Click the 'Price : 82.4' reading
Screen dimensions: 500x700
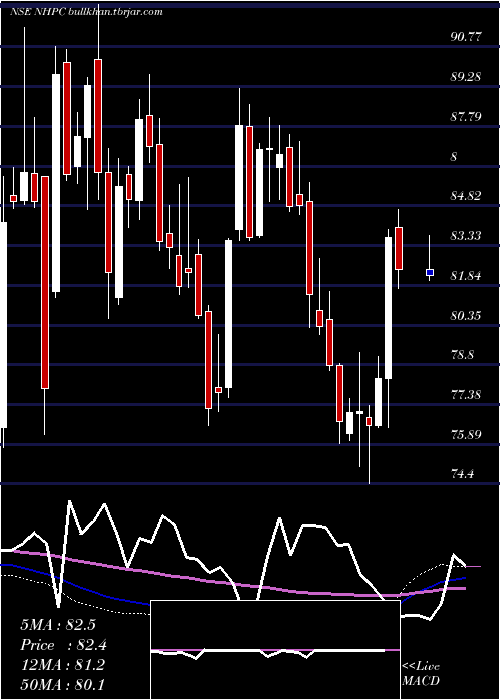[x=63, y=645]
